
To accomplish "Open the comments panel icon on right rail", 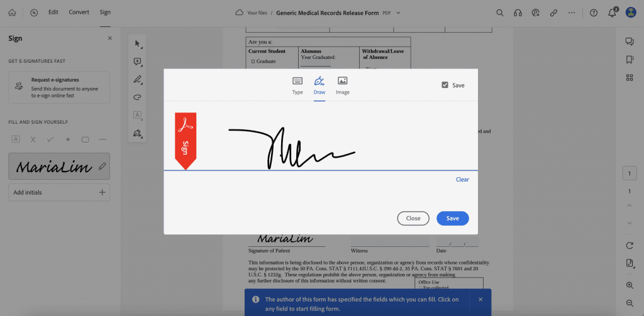I will click(x=629, y=41).
